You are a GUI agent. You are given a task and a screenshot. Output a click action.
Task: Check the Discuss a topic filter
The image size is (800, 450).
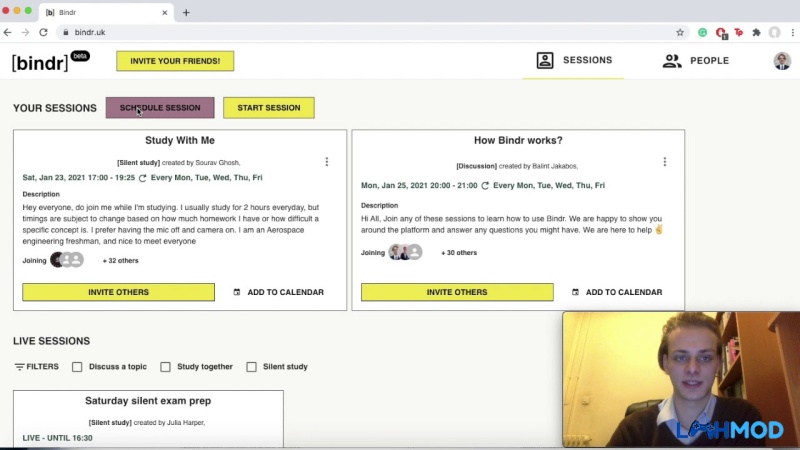tap(77, 367)
